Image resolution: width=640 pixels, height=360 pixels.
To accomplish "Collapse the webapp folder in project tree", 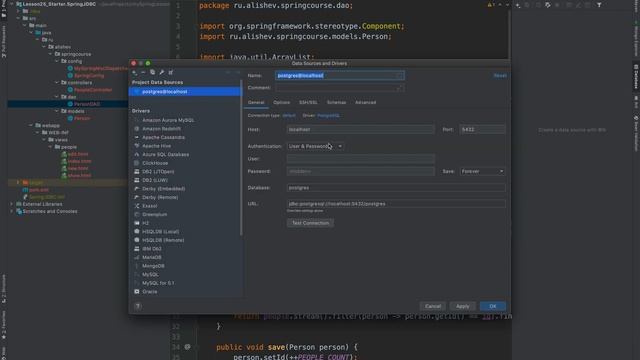I will (x=31, y=125).
